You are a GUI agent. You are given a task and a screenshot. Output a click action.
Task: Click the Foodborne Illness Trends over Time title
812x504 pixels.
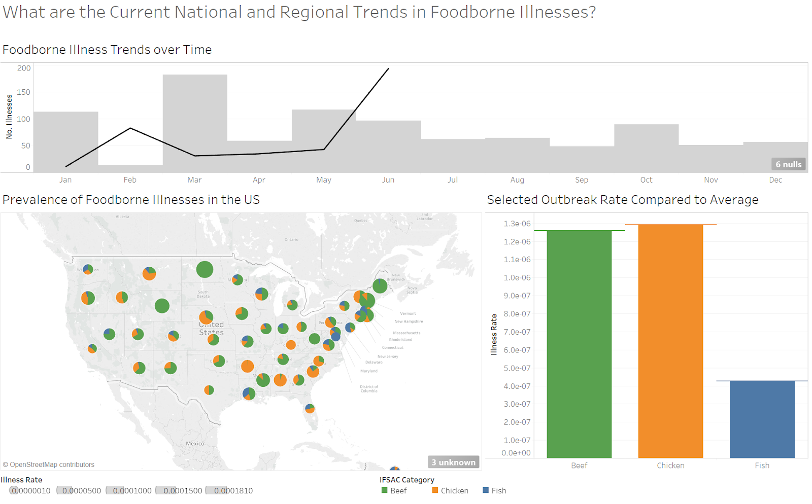(x=107, y=49)
